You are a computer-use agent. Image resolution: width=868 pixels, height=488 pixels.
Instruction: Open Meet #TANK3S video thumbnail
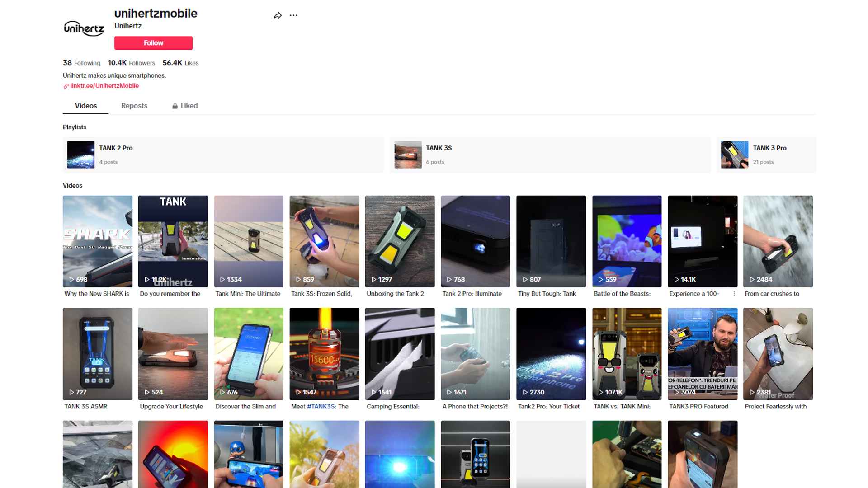coord(324,354)
